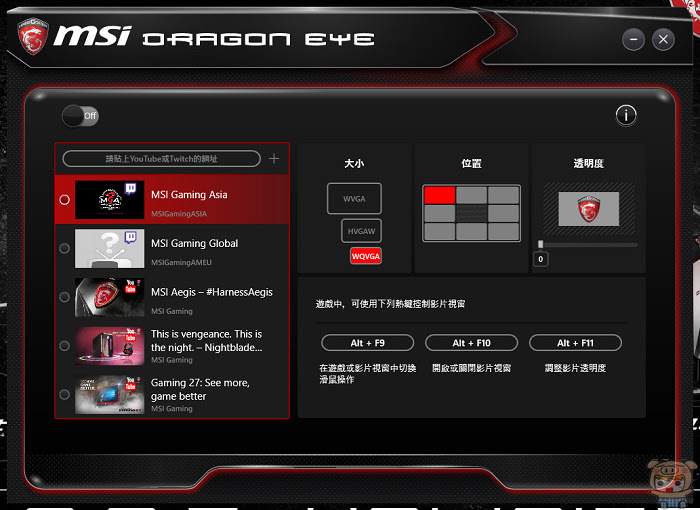Select MSI Gaming Asia radio button
The height and width of the screenshot is (510, 700).
(65, 200)
